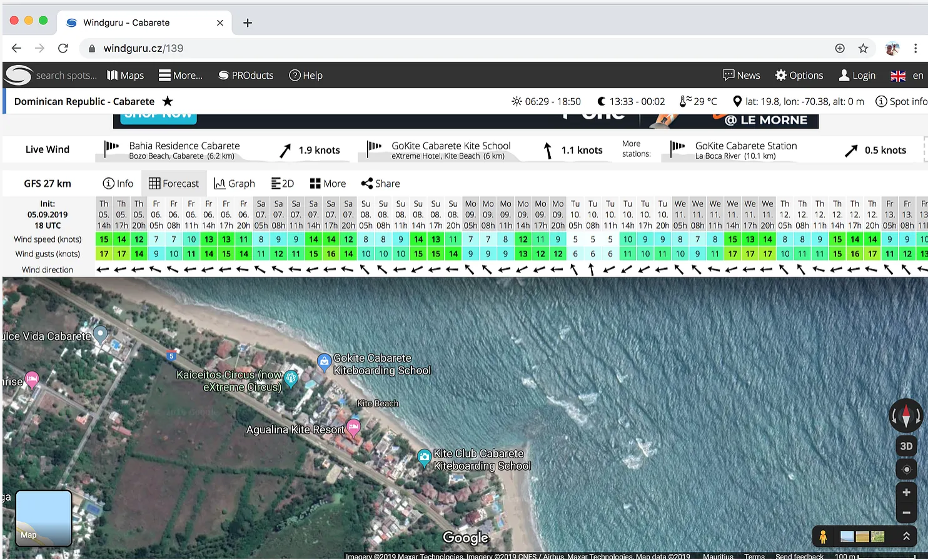This screenshot has height=560, width=928.
Task: Zoom out on the map
Action: coord(906,513)
